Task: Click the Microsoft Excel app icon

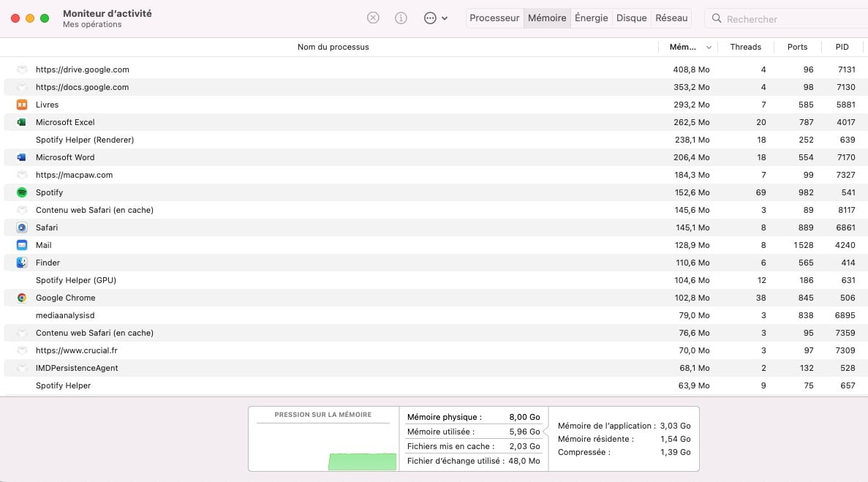Action: [x=22, y=122]
